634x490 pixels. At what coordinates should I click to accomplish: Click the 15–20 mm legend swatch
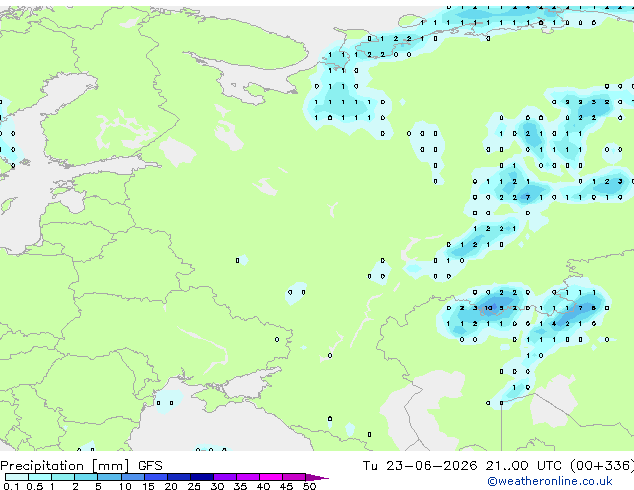(155, 477)
